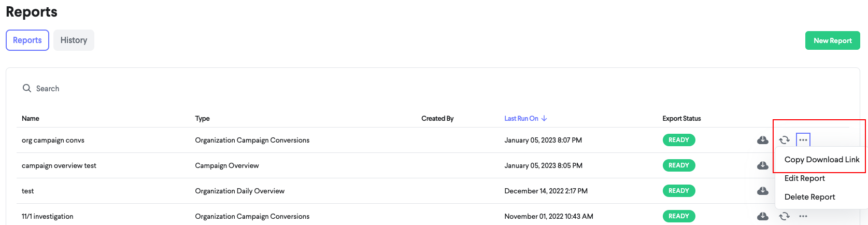
Task: Click READY status of test report
Action: pos(678,191)
